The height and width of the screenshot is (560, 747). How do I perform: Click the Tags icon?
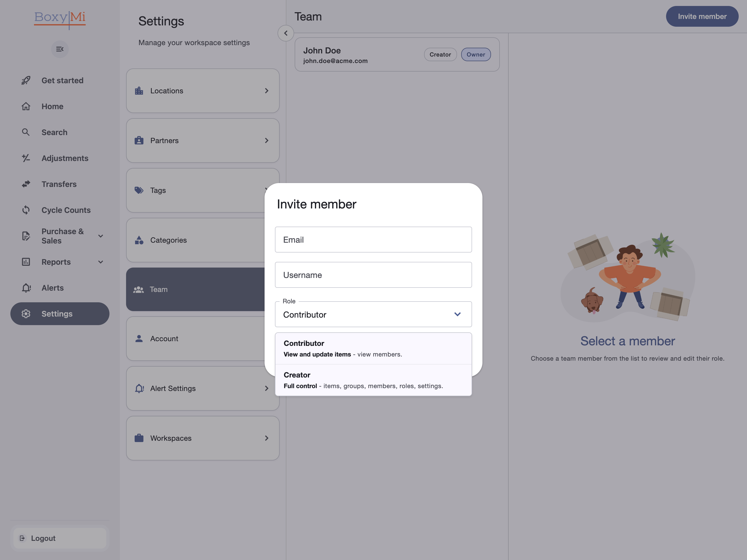tap(139, 190)
